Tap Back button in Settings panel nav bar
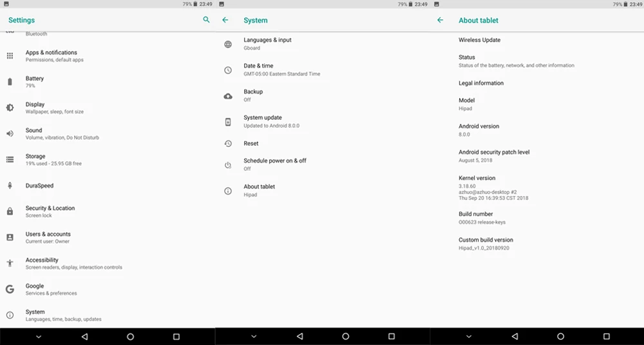This screenshot has width=644, height=345. (x=84, y=337)
